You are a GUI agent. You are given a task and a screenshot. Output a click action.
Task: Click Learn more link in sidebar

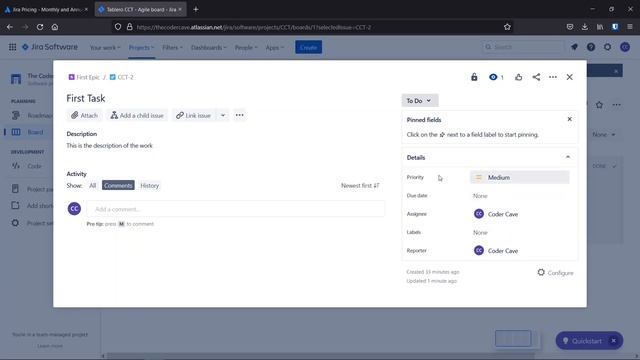pos(50,346)
